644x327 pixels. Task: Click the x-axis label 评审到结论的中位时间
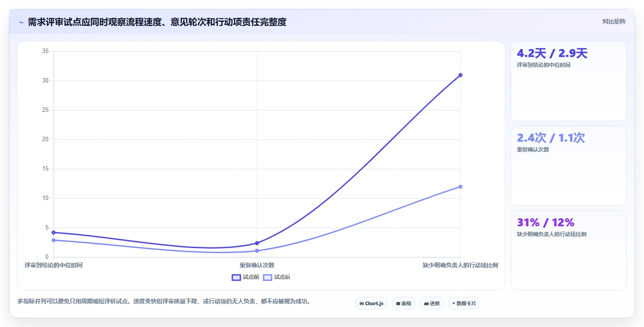[x=54, y=265]
